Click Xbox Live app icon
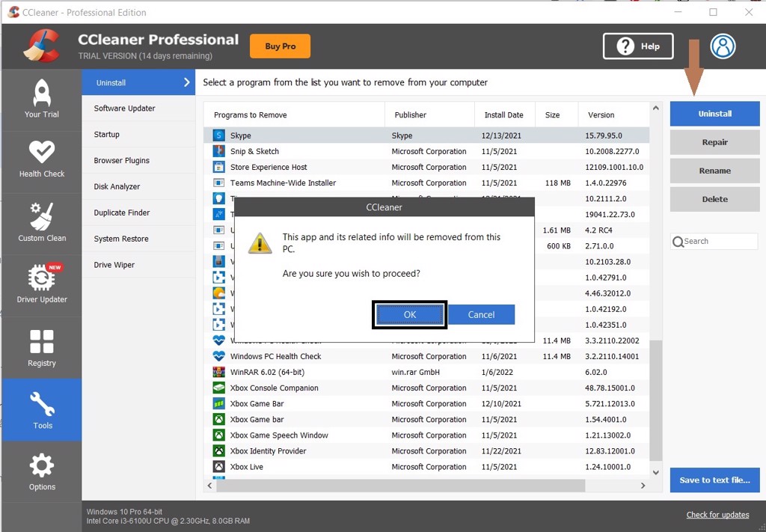Screen dimensions: 766x532 click(219, 467)
